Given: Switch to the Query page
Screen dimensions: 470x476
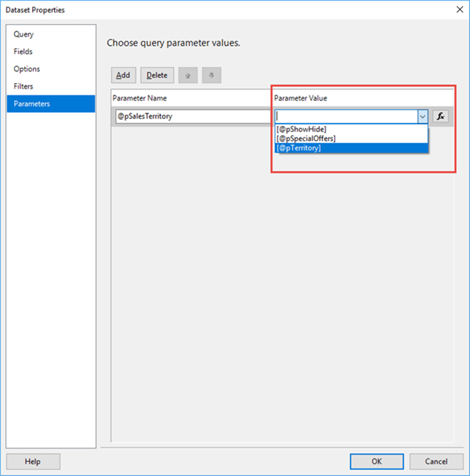Looking at the screenshot, I should (24, 34).
